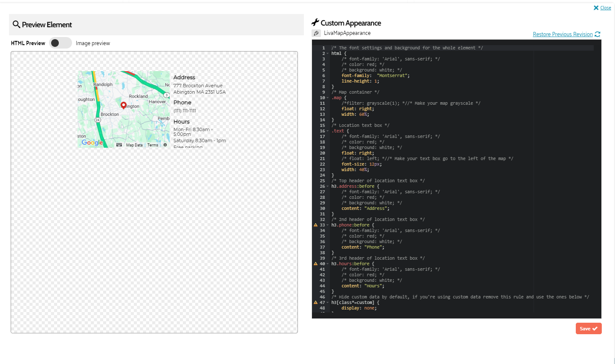Image resolution: width=615 pixels, height=364 pixels.
Task: Click the warning icon on line 47
Action: (x=315, y=302)
